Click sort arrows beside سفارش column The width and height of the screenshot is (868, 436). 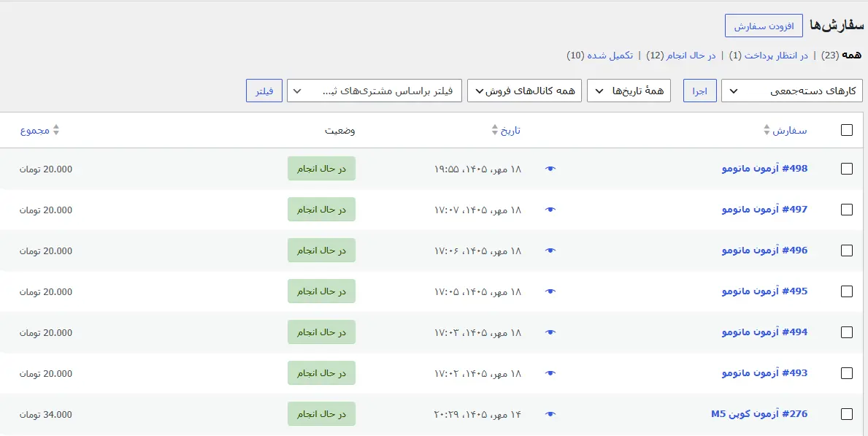[767, 130]
